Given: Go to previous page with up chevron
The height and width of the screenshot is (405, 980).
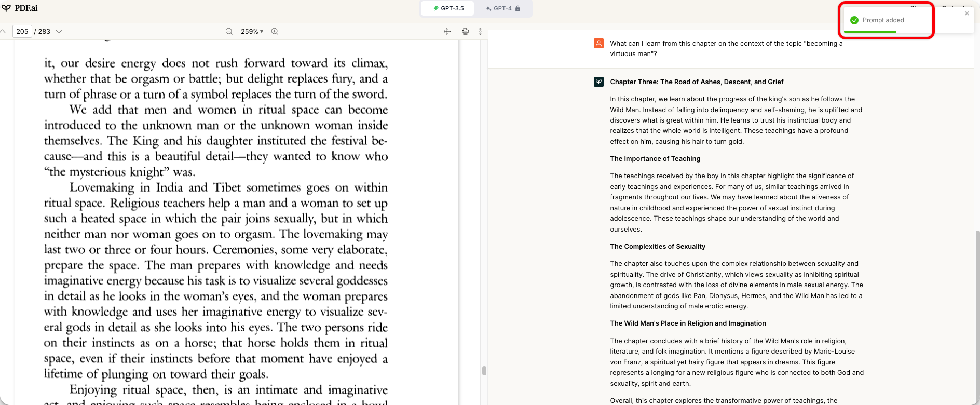Looking at the screenshot, I should (x=3, y=31).
